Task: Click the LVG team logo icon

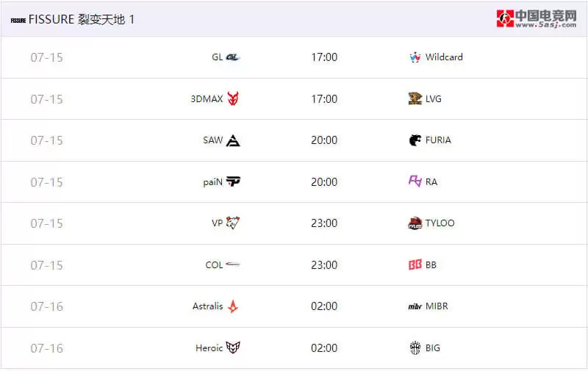Action: click(415, 98)
